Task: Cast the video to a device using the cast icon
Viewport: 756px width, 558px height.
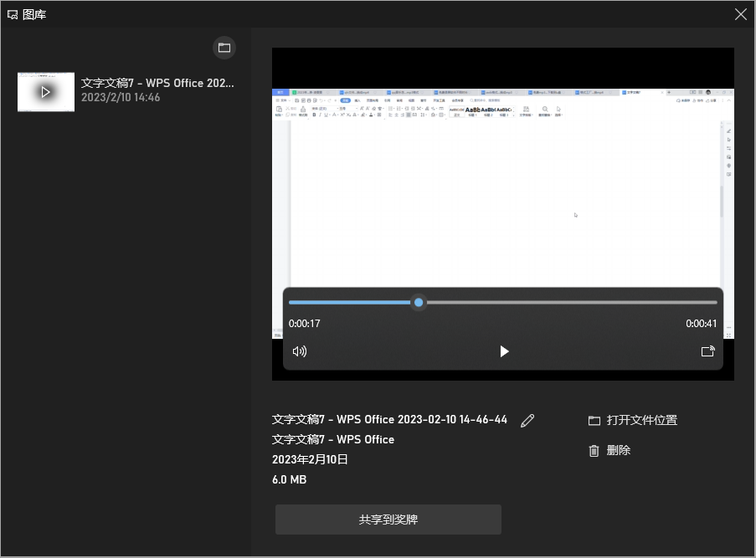Action: coord(707,351)
